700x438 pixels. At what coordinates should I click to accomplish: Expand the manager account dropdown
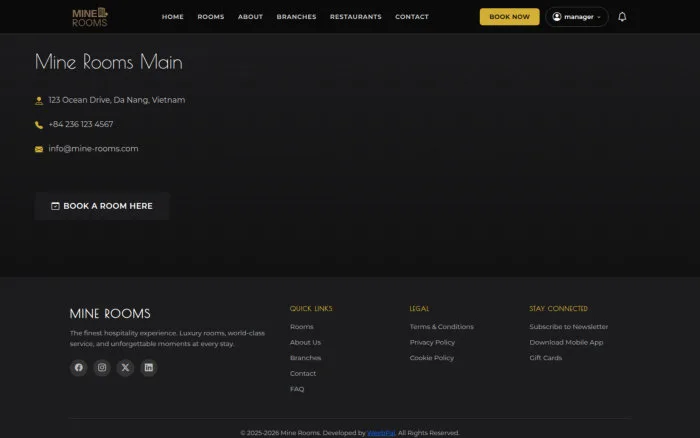coord(576,17)
